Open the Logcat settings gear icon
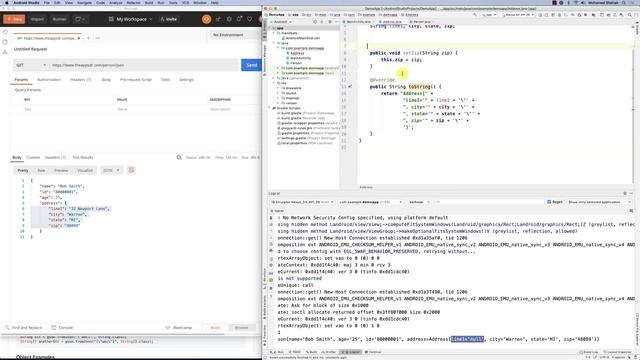Screen dimensions: 640x360 coord(625,193)
